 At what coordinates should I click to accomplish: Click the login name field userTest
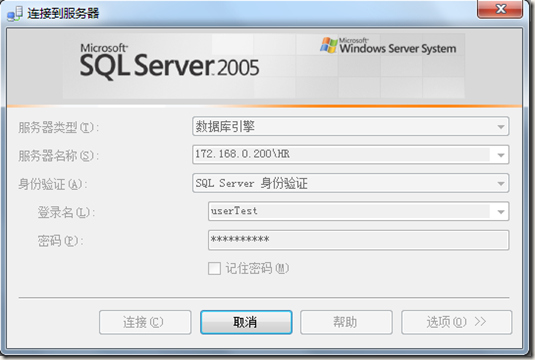click(x=358, y=211)
